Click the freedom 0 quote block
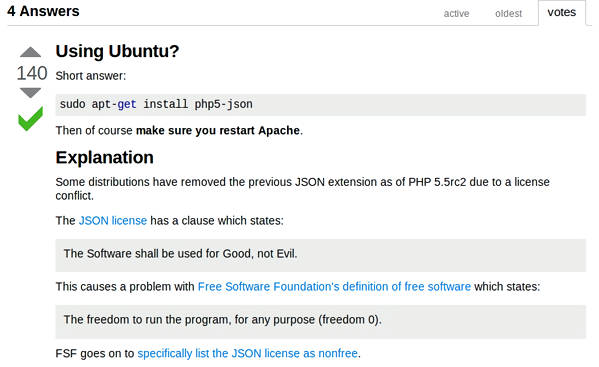Image resolution: width=599 pixels, height=367 pixels. coord(321,322)
